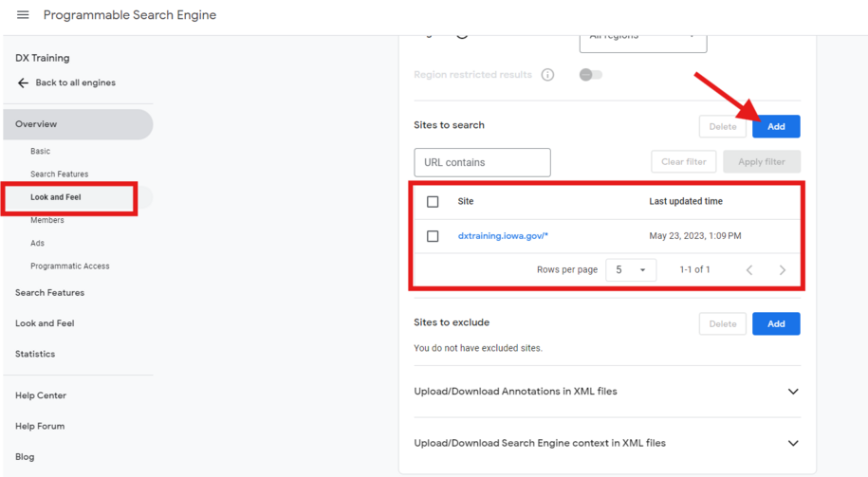Open the Blog link
The width and height of the screenshot is (868, 477).
click(25, 456)
